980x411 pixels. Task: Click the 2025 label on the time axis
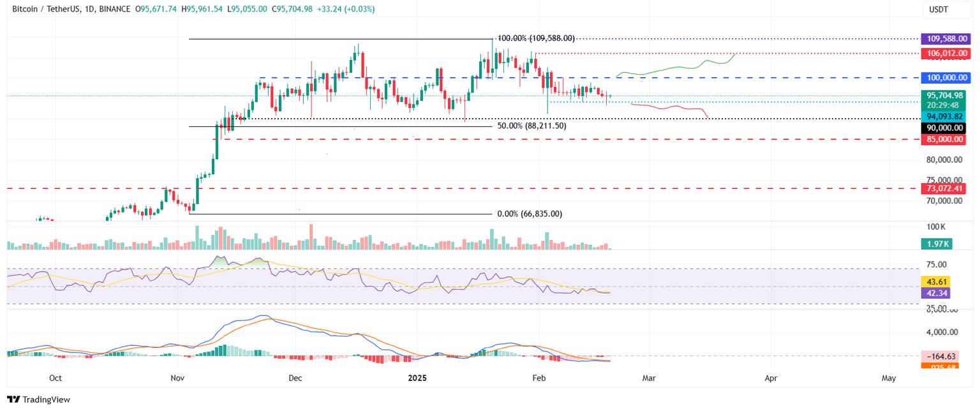pyautogui.click(x=417, y=378)
